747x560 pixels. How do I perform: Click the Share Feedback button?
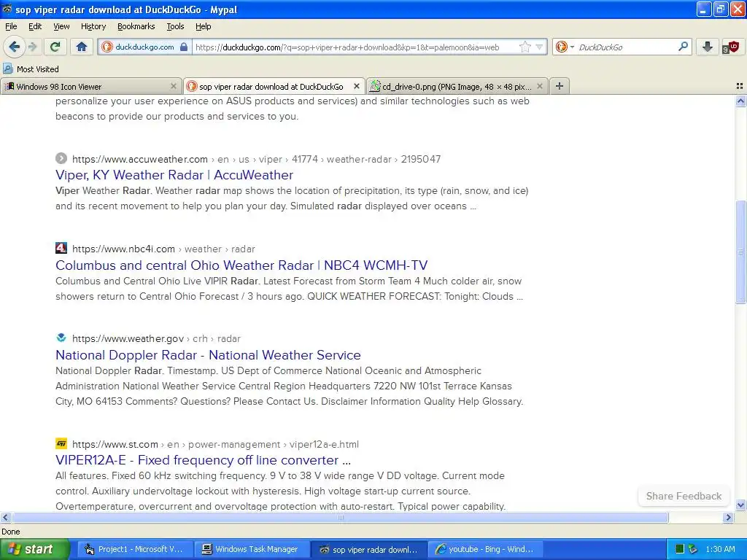point(684,496)
